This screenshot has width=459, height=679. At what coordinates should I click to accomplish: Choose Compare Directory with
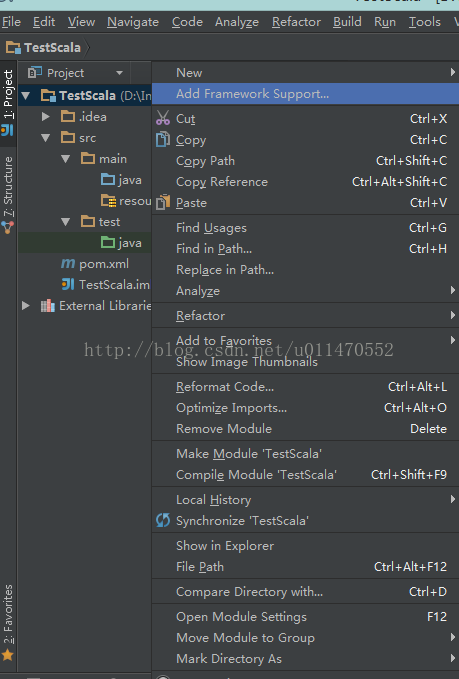[x=305, y=592]
